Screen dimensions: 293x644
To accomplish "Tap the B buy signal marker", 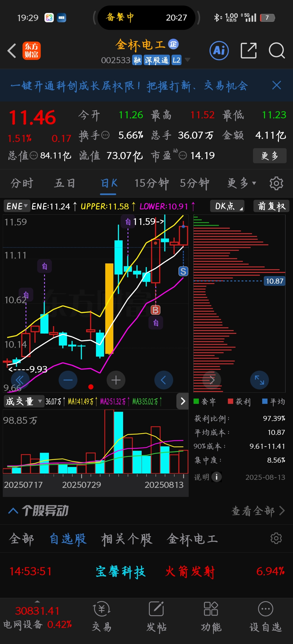I will tap(155, 310).
